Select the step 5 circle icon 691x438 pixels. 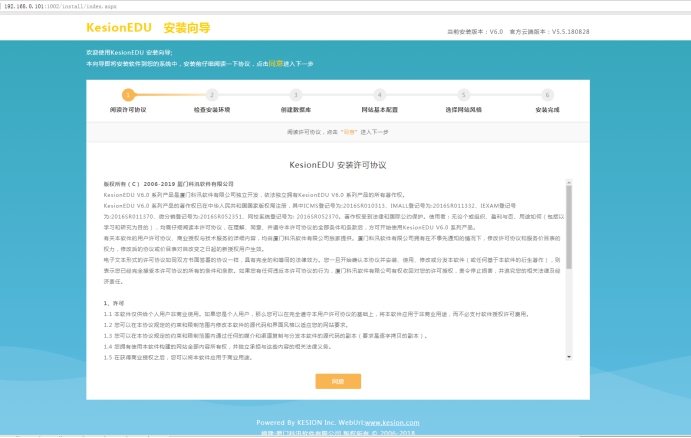click(x=464, y=95)
